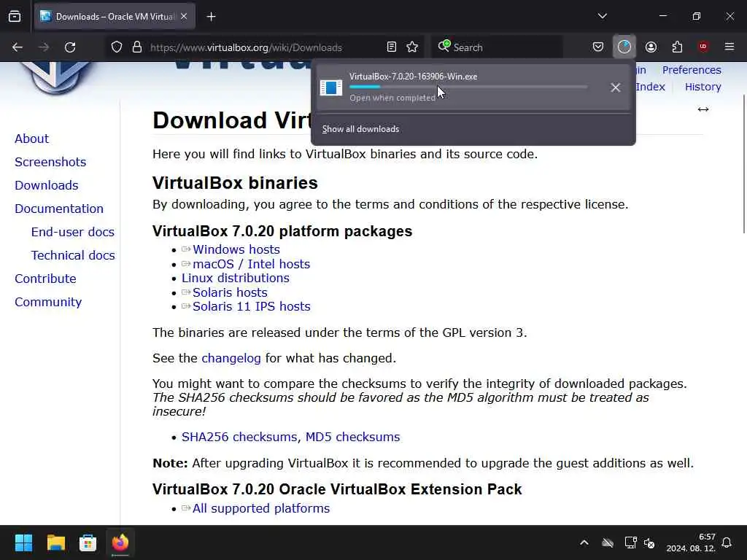Image resolution: width=747 pixels, height=560 pixels.
Task: Open the downloads progress toolbar button
Action: point(624,47)
